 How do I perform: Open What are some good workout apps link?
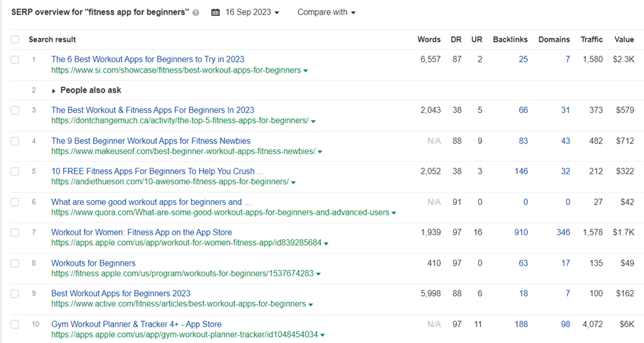[151, 202]
